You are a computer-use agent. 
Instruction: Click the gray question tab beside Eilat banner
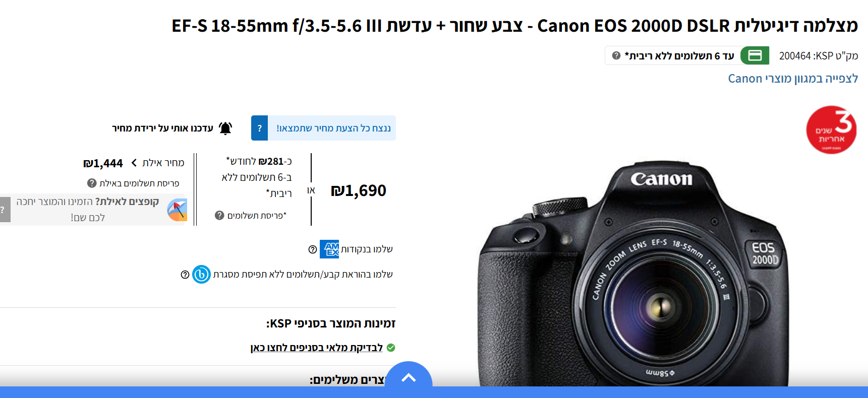4,210
